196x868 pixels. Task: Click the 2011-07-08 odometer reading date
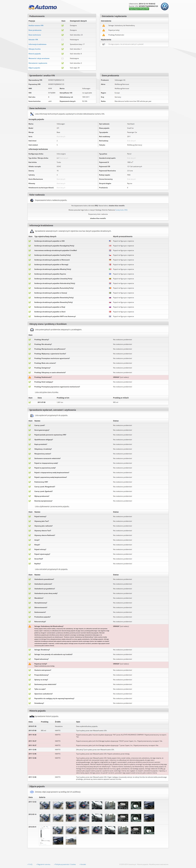click(41, 402)
